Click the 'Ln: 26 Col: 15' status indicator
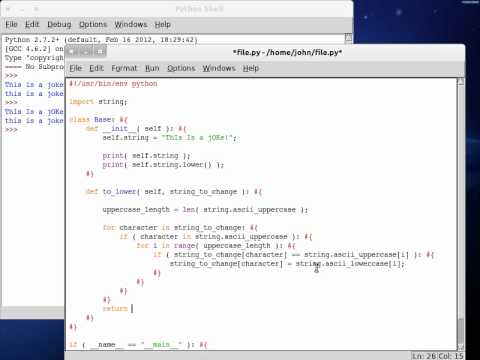480x360 pixels. [437, 356]
